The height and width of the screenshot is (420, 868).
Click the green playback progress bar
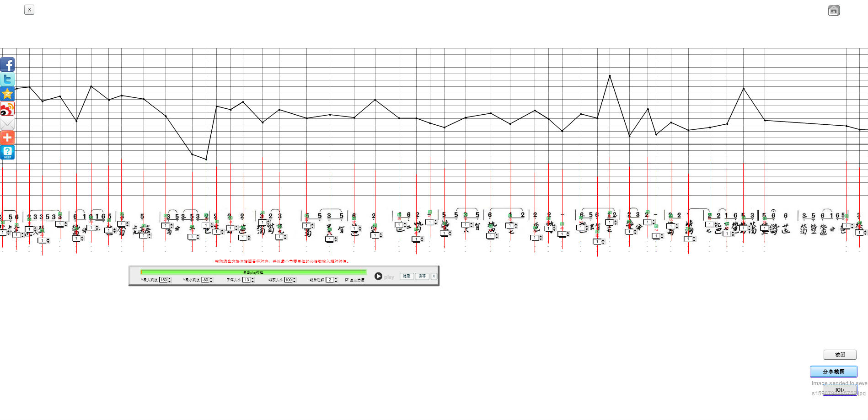coord(253,272)
